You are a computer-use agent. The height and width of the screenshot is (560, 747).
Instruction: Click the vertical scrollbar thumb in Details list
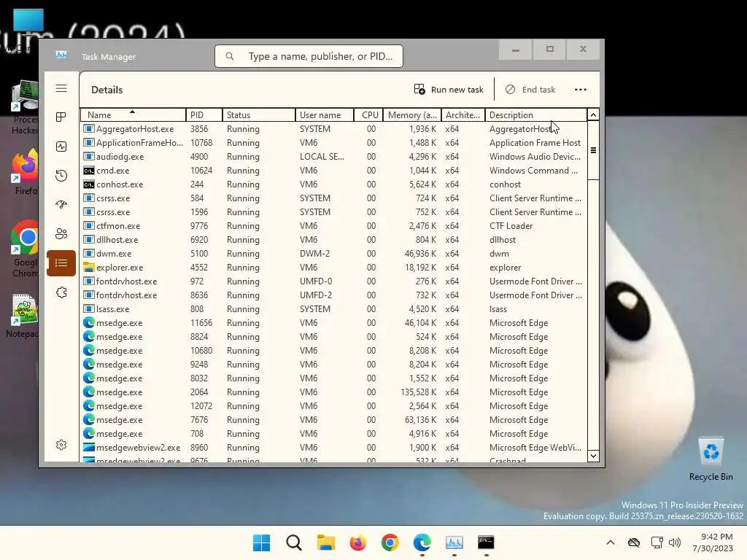(593, 150)
